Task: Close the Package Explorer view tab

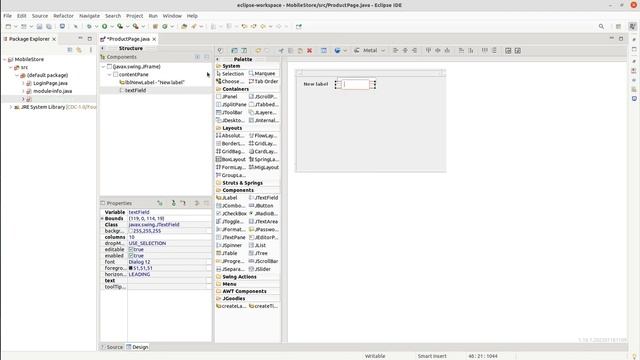Action: pyautogui.click(x=54, y=39)
